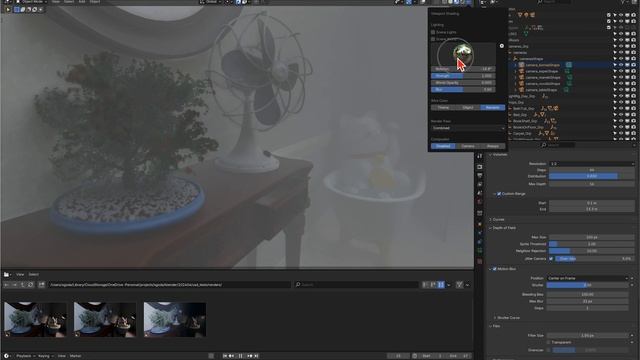Open the Tool properties tab
Screen dimensions: 640x360
[x=480, y=156]
